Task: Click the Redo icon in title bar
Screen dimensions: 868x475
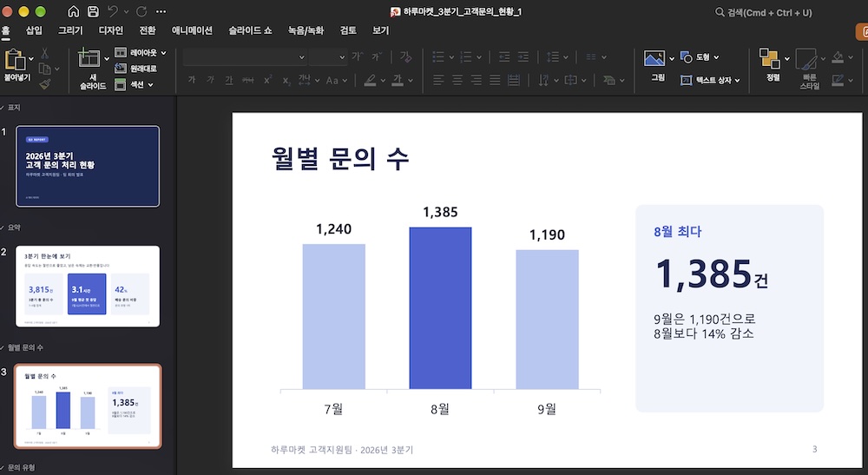Action: (x=141, y=11)
